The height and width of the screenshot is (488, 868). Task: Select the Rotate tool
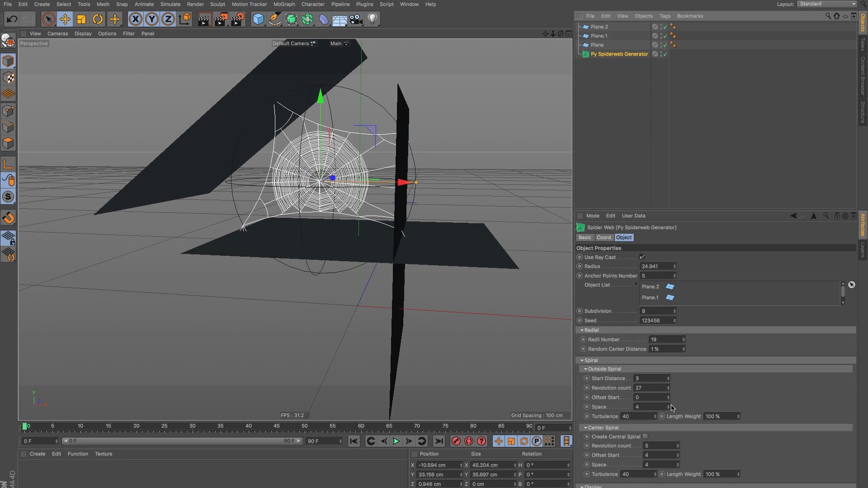click(98, 19)
